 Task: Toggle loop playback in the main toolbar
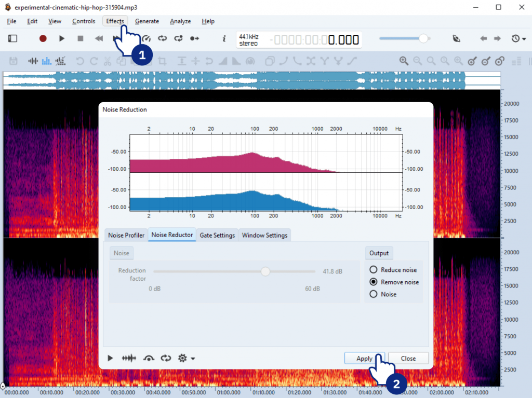pos(163,38)
